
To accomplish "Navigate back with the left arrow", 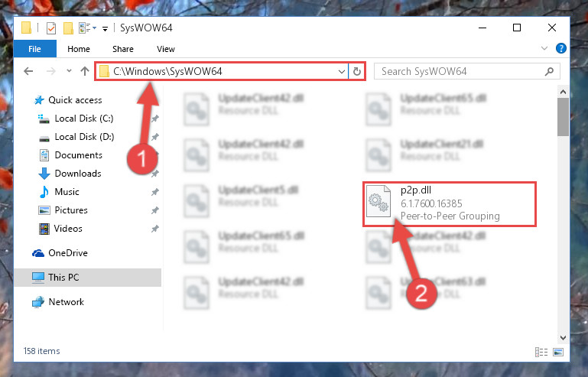I will click(x=28, y=71).
